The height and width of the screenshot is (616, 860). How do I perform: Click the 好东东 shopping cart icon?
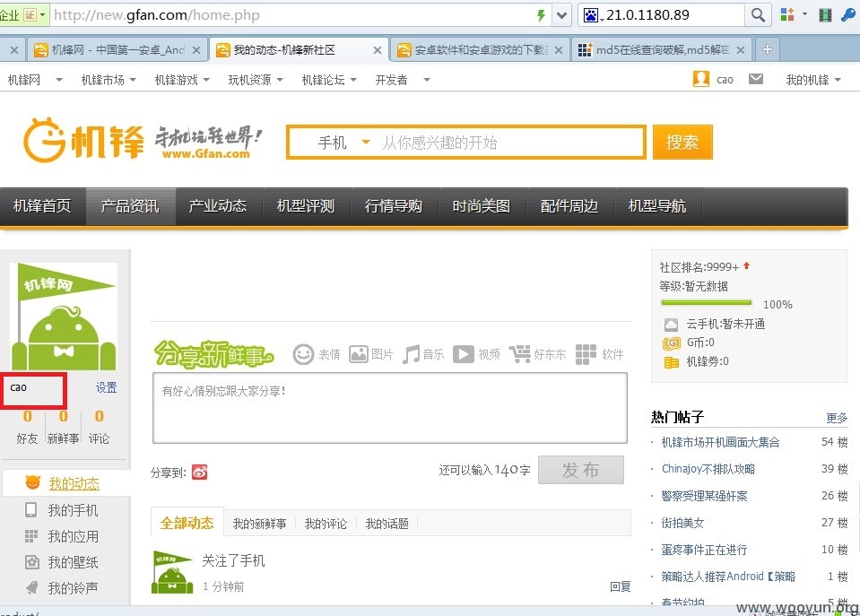(519, 354)
